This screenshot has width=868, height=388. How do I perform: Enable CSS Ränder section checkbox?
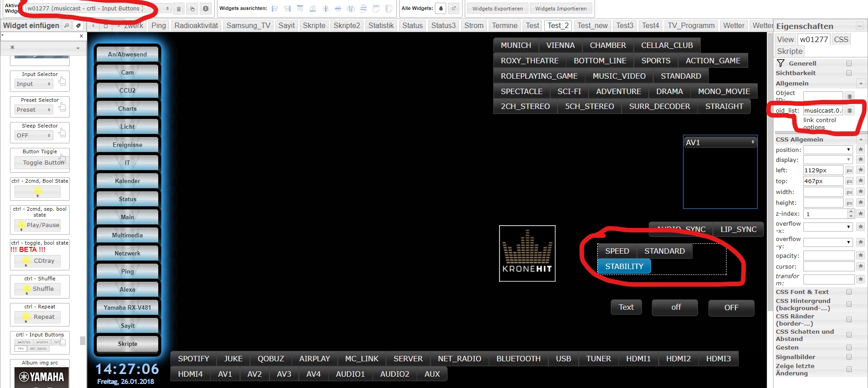[849, 320]
